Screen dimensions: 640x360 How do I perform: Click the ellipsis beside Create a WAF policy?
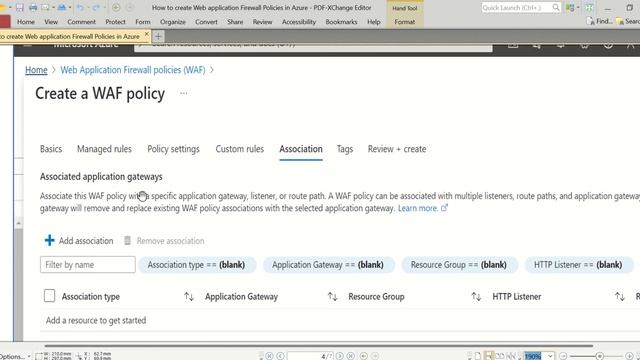point(184,93)
